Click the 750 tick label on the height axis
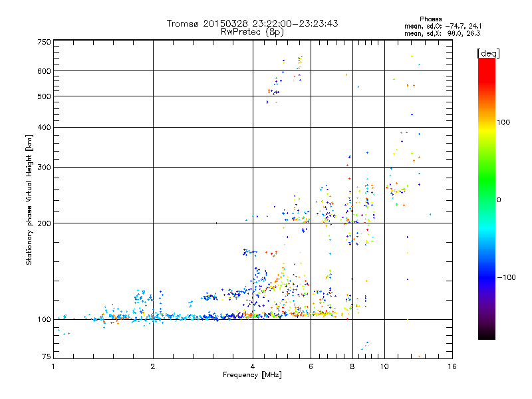 (x=44, y=42)
